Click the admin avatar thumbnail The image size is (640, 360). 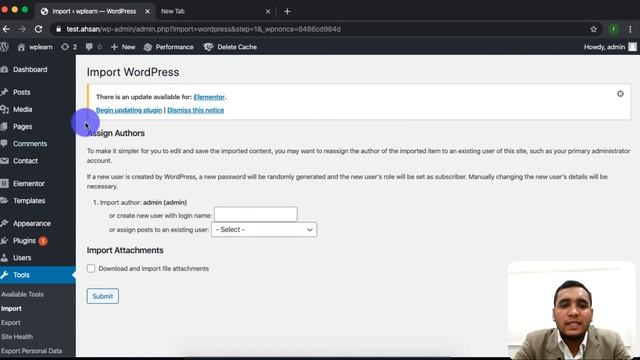tap(632, 47)
